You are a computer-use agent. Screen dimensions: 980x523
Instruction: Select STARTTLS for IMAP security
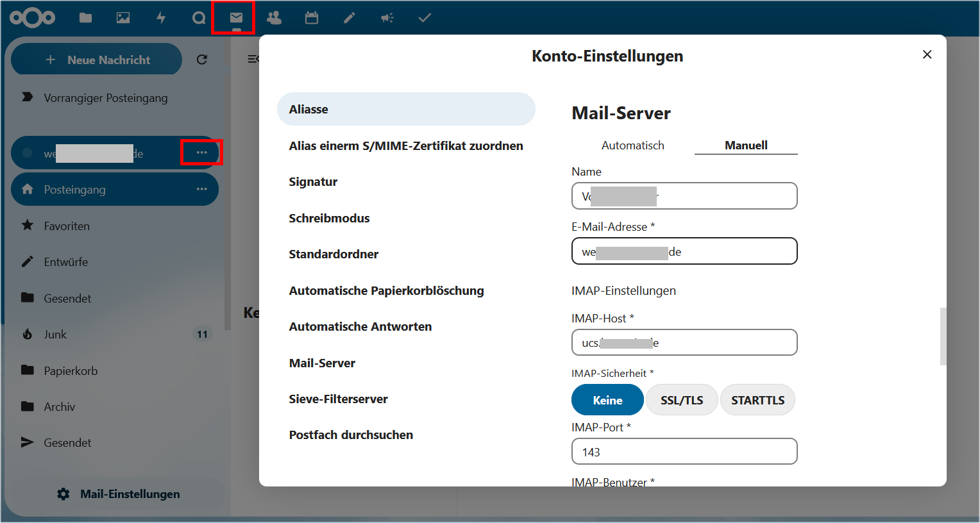pos(757,400)
